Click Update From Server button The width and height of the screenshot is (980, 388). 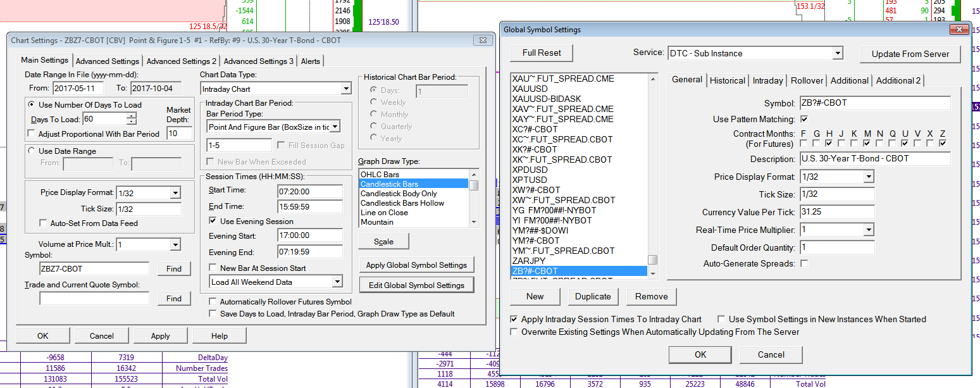[x=910, y=54]
